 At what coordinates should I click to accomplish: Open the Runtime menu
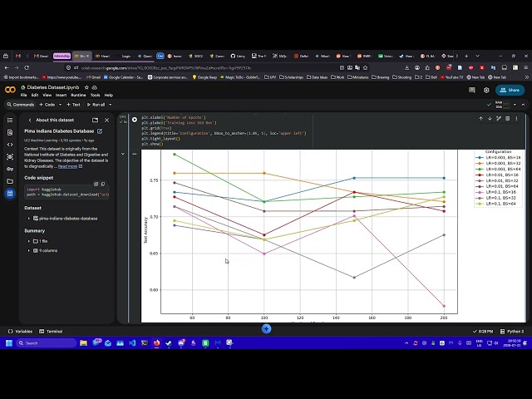click(78, 96)
